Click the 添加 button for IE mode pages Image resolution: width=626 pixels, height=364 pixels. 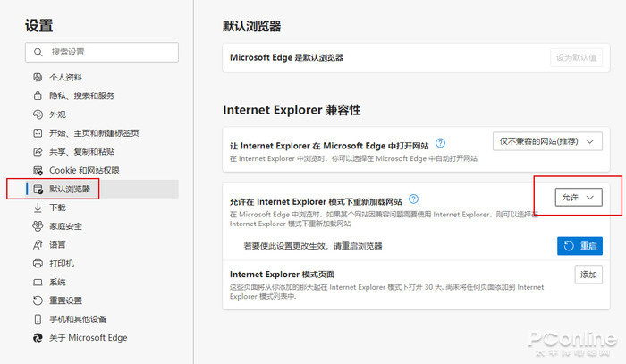click(588, 275)
